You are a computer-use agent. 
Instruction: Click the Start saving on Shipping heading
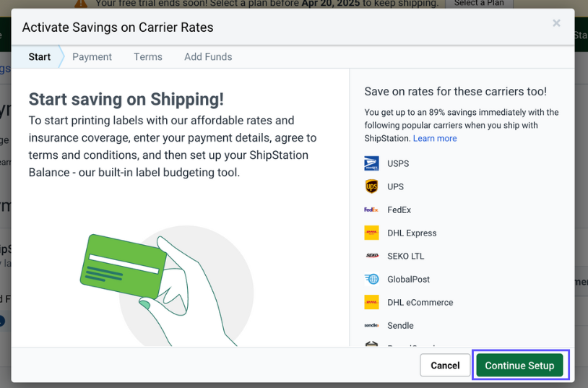point(126,99)
